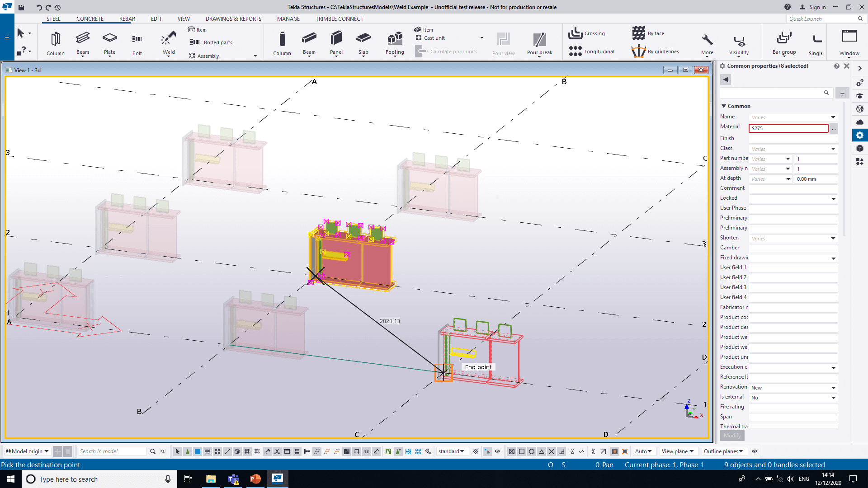
Task: Open the TRIMBLE CONNECT tab
Action: (x=339, y=19)
